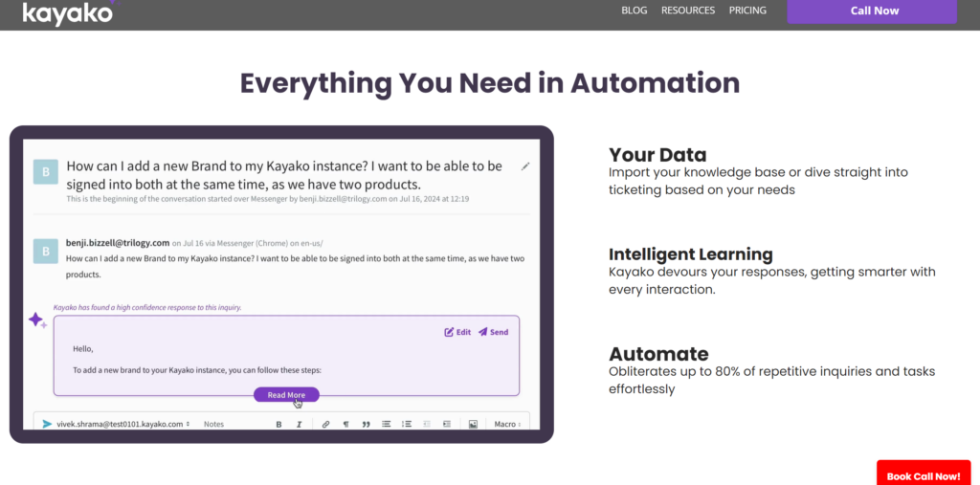The height and width of the screenshot is (485, 980).
Task: Click the pencil edit icon beside conversation title
Action: pos(525,166)
